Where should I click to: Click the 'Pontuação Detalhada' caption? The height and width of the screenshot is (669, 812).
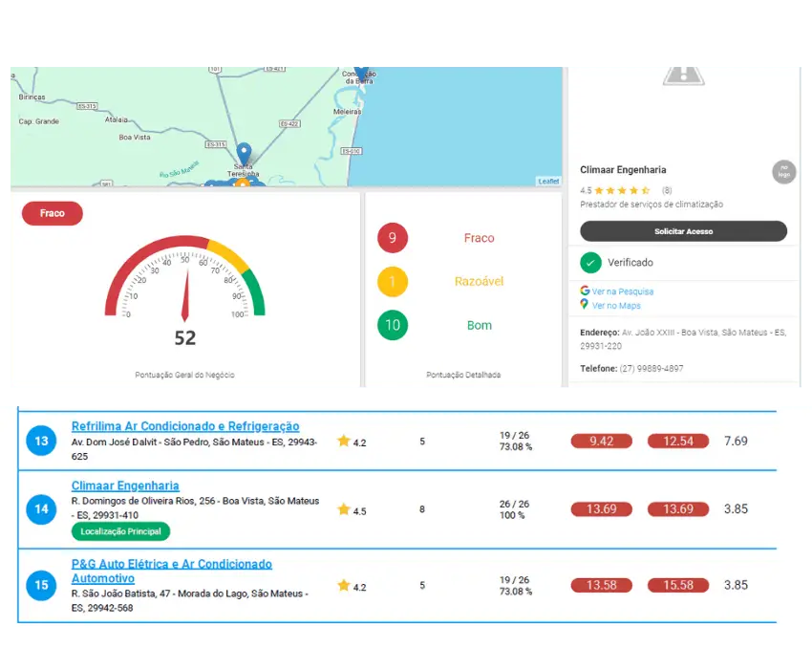click(x=463, y=375)
